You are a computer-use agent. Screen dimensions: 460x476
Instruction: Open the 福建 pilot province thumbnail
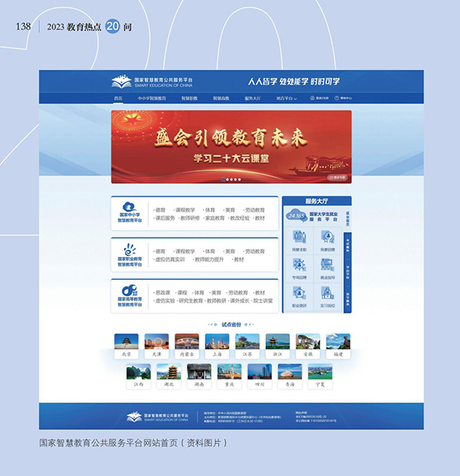click(338, 346)
